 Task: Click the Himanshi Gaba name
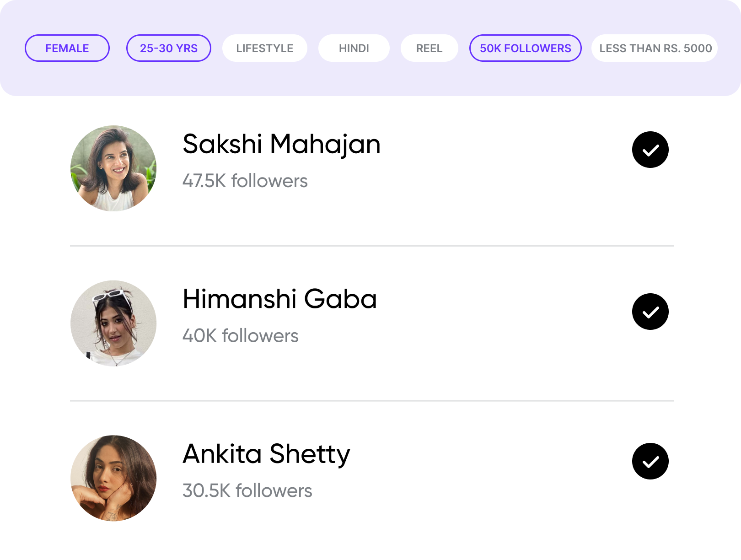click(279, 299)
